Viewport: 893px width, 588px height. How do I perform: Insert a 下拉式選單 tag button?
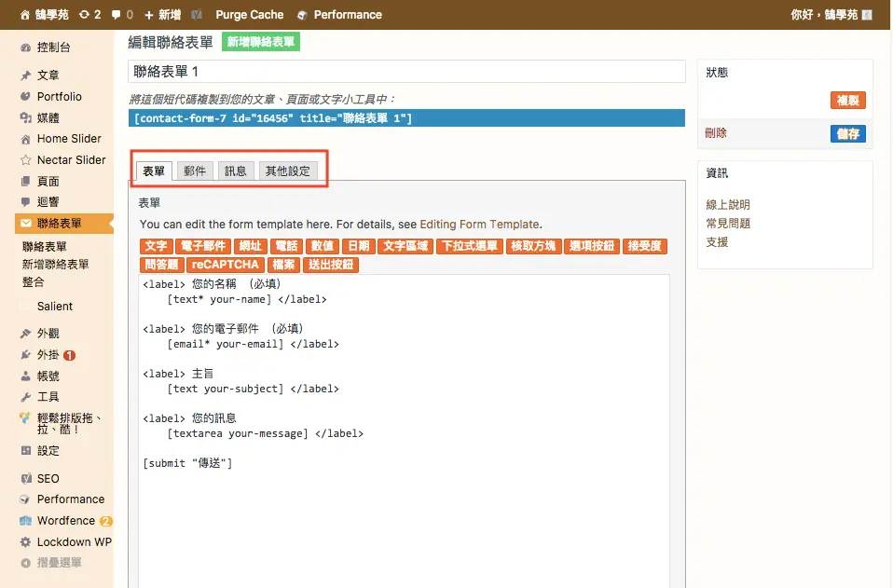470,246
